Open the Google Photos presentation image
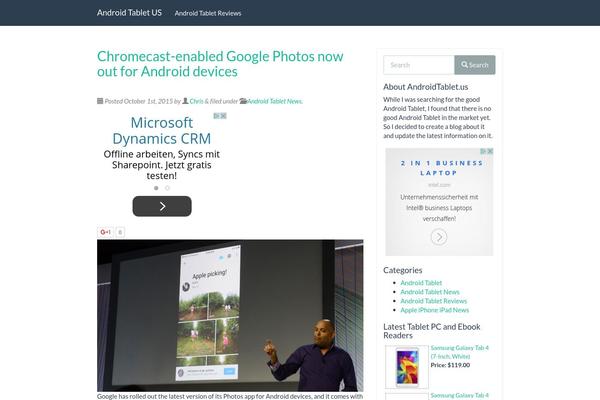Screen dimensions: 600x400 coord(230,315)
